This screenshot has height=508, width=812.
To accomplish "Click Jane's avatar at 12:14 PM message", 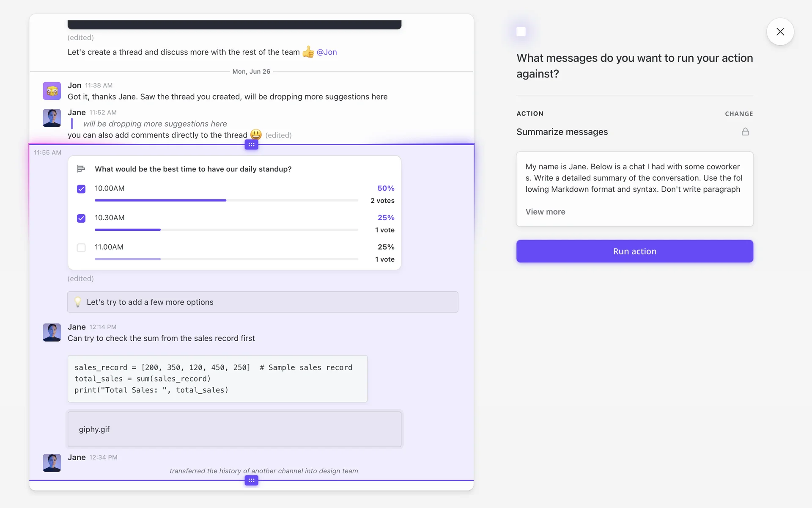I will (52, 332).
